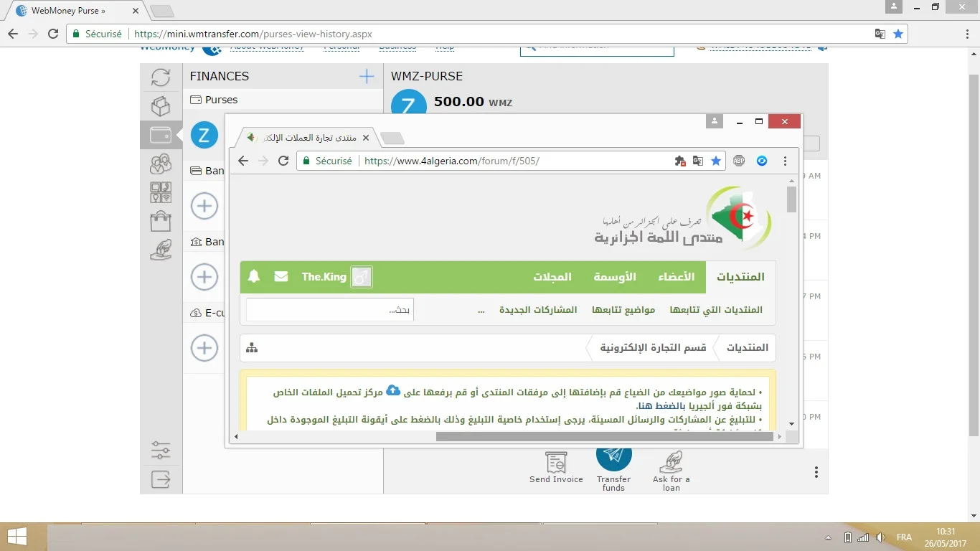Click the Send Invoice icon
The height and width of the screenshot is (551, 980).
point(556,462)
